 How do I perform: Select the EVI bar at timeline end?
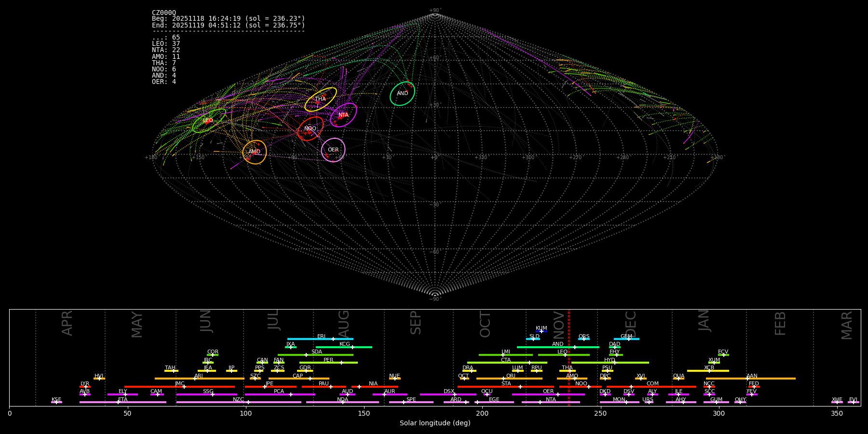point(854,402)
